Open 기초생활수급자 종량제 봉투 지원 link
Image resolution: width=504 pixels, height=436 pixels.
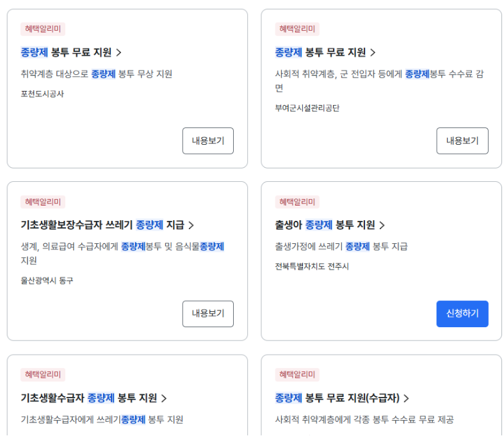[93, 398]
